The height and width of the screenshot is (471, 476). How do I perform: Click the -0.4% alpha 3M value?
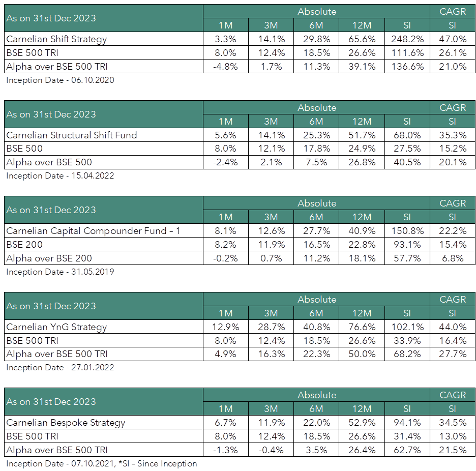[271, 450]
